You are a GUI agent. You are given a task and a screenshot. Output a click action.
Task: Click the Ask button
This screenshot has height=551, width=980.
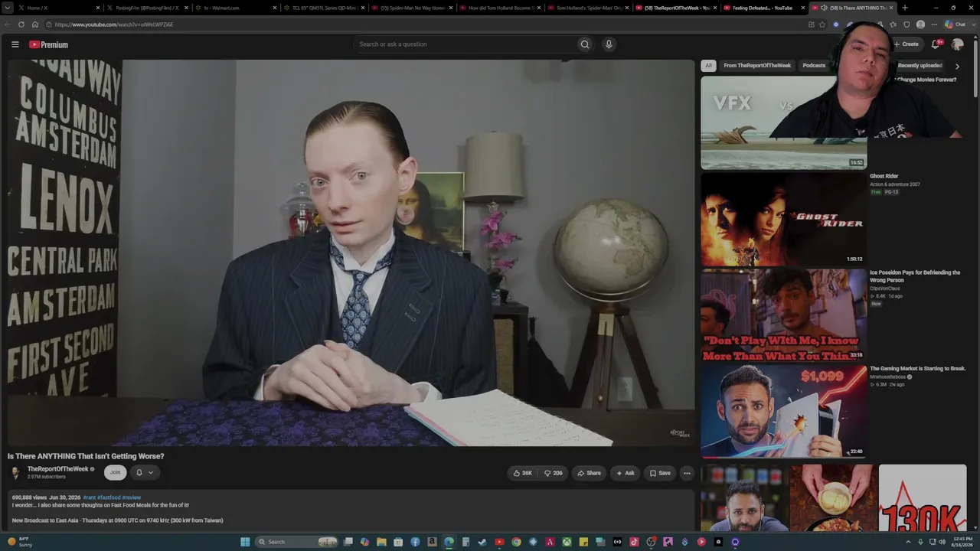(625, 473)
